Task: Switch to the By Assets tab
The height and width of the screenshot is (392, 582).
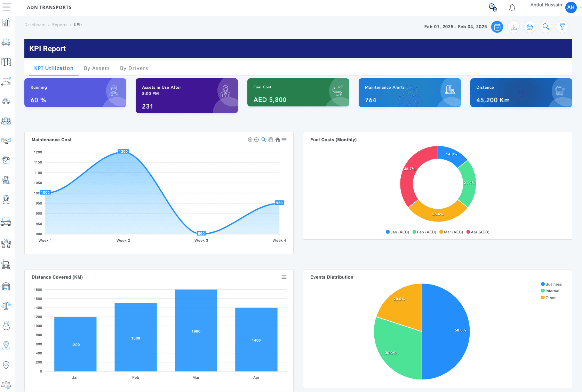Action: point(97,68)
